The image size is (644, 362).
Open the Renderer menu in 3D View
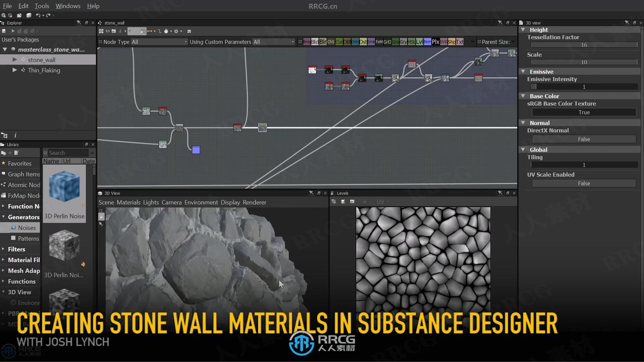click(x=255, y=202)
